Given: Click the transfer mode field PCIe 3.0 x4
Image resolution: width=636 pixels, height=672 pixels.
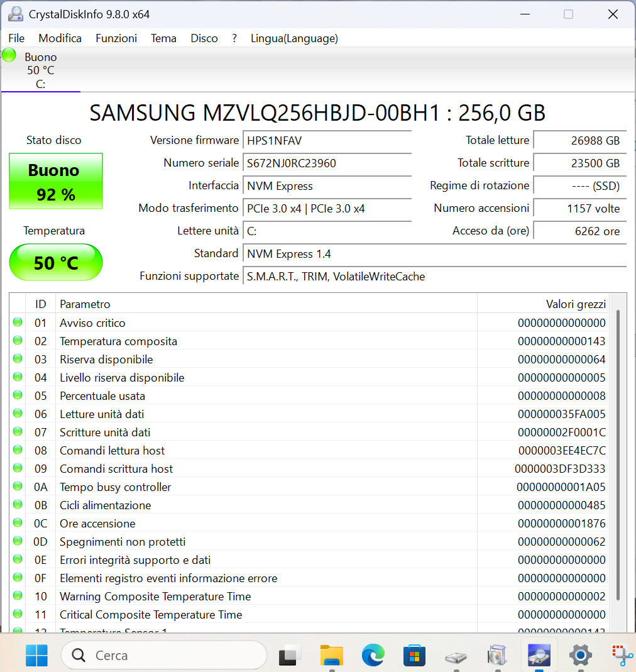Looking at the screenshot, I should point(327,209).
